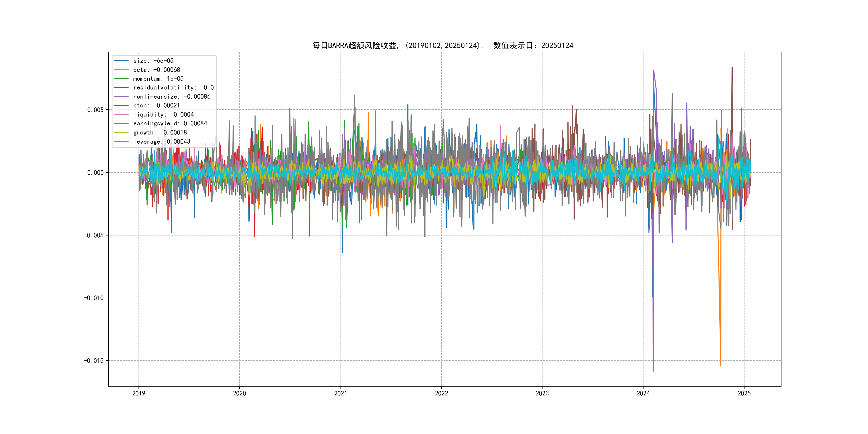
Task: Select the 'growth: -0.00018' legend entry
Action: click(160, 132)
